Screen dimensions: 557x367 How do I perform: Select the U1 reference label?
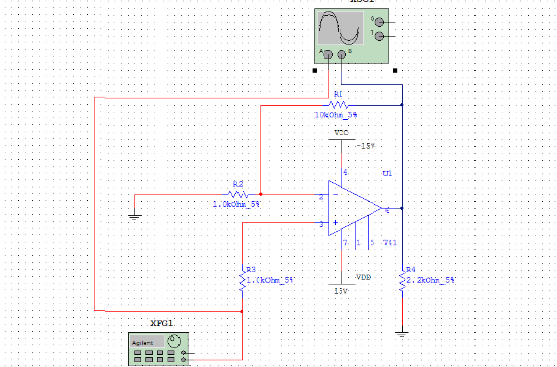pos(387,174)
